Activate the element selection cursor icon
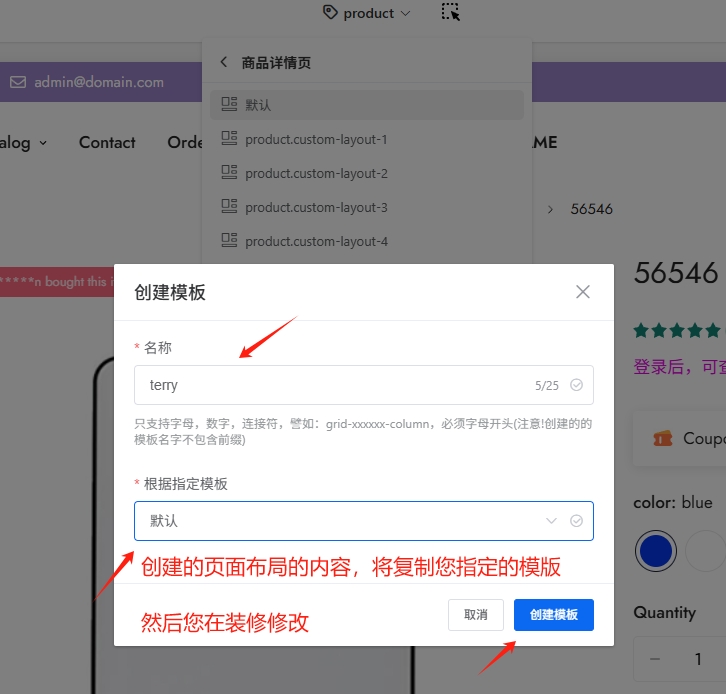The height and width of the screenshot is (694, 726). (x=451, y=13)
